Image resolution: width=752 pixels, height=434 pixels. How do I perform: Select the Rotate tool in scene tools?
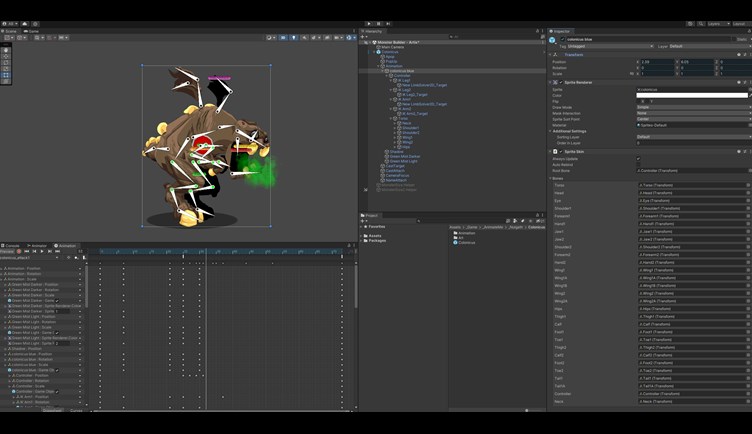coord(6,62)
